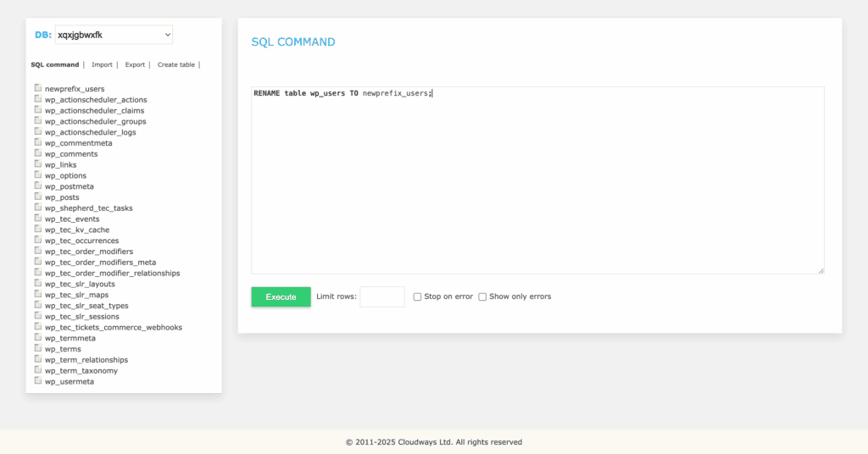
Task: Click table icon beside wp_tec_order_modifiers_meta
Action: [37, 262]
